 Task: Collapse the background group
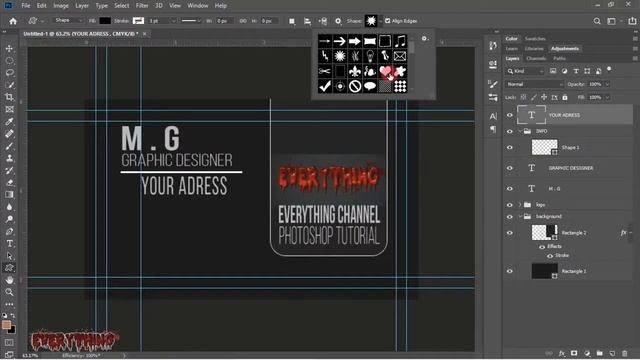(x=520, y=216)
